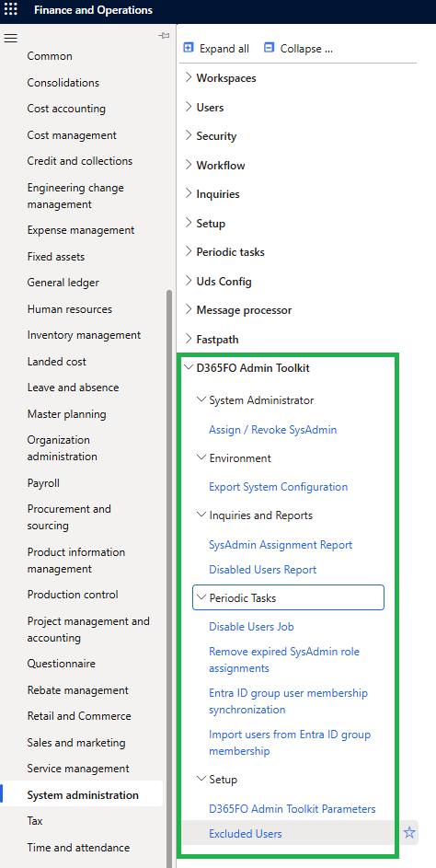Collapse the navigation pane hamburger icon
The height and width of the screenshot is (868, 436).
click(x=10, y=38)
